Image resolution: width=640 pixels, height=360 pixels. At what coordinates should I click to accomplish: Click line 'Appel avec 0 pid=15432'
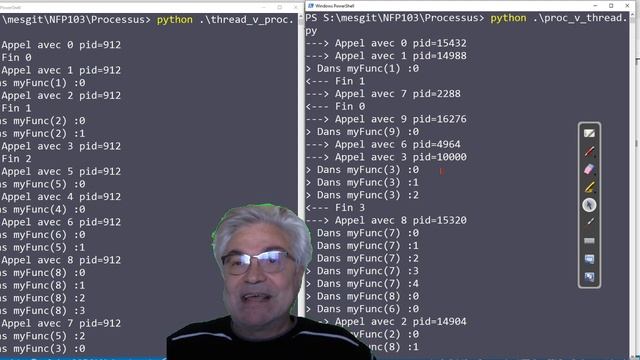386,43
